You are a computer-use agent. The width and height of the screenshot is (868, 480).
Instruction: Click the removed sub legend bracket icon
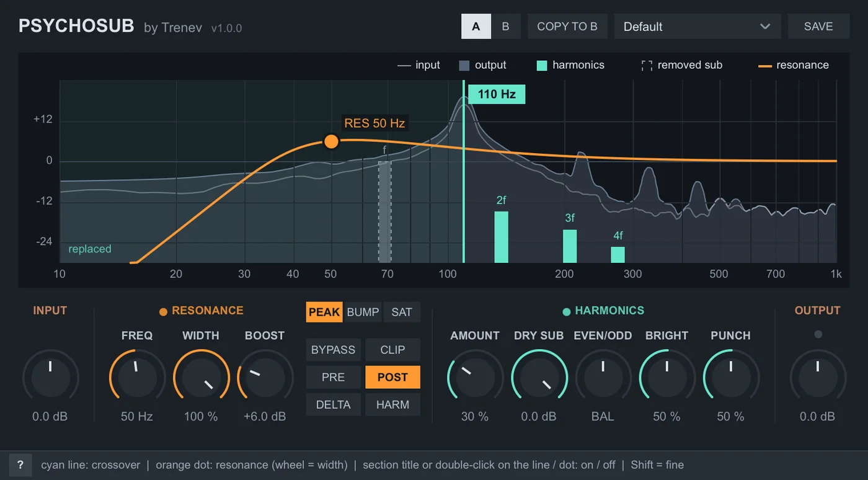pos(647,66)
